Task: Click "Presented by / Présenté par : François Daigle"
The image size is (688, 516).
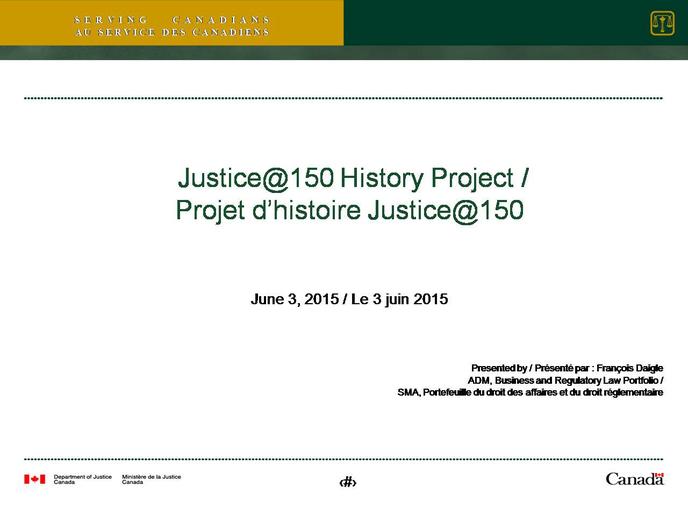Action: point(567,368)
